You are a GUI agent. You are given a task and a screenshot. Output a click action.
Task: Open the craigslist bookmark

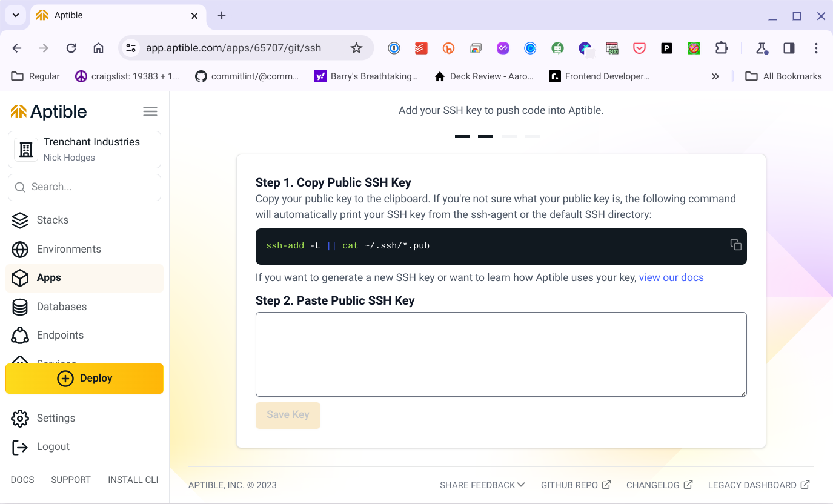pyautogui.click(x=127, y=76)
